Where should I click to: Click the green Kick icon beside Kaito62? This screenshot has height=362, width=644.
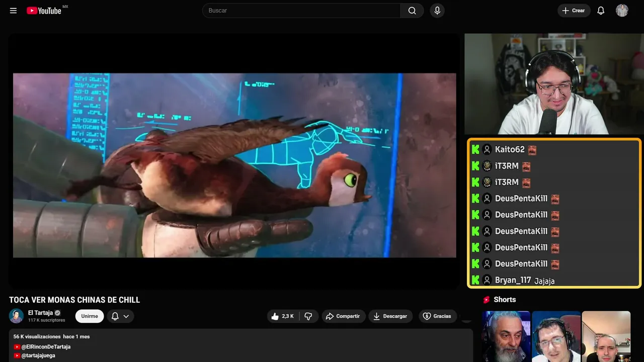point(475,149)
